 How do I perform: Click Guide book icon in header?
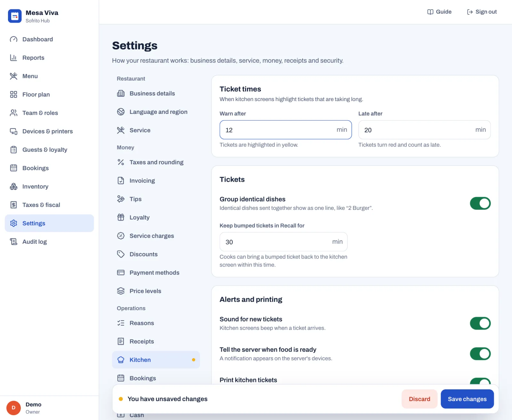point(430,12)
